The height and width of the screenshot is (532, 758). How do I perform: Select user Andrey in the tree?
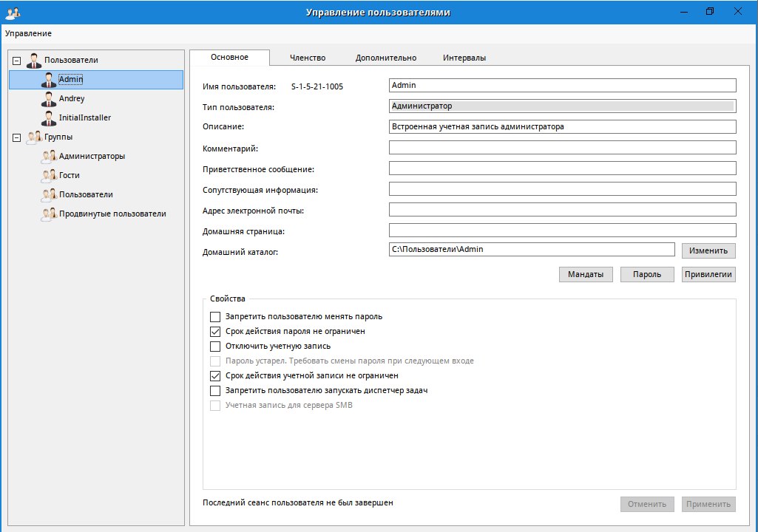[x=72, y=98]
